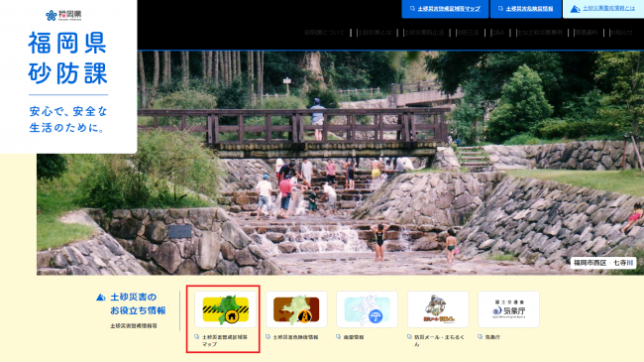Screen dimensions: 644x362
Task: Open the 土砂災害防止法 menu item
Action: pos(424,33)
